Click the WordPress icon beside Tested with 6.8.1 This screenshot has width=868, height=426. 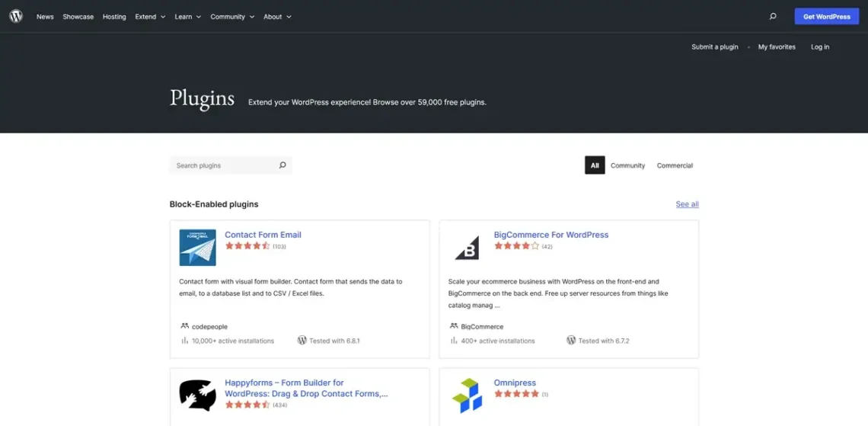[x=302, y=340]
